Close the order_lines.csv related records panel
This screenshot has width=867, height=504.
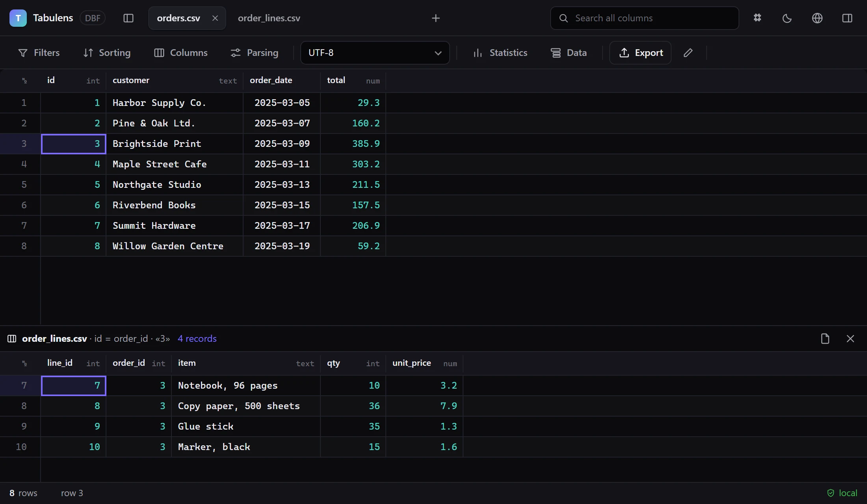pos(850,339)
